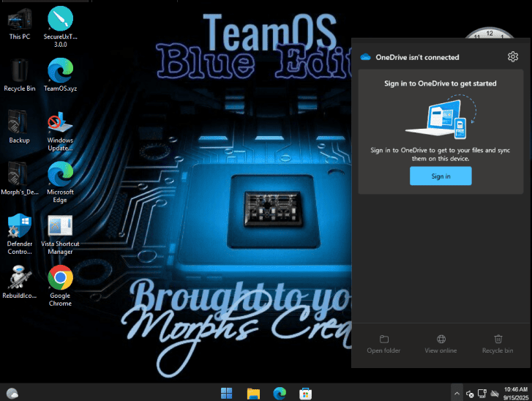
Task: Select the Microsoft Edge desktop icon
Action: [x=60, y=182]
